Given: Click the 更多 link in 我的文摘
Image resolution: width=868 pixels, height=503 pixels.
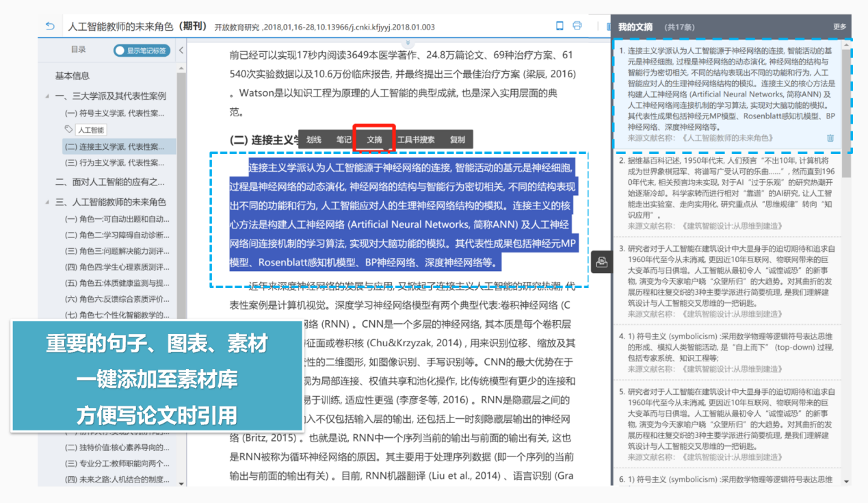Looking at the screenshot, I should [x=840, y=27].
